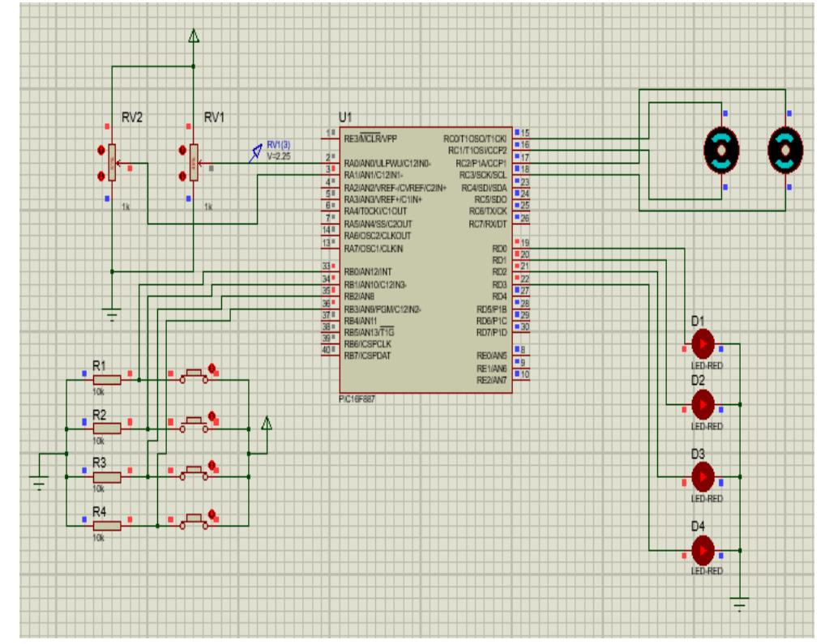Click the 'RV1(3)' probe label
Viewport: 825px width, 644px height.
(x=278, y=144)
